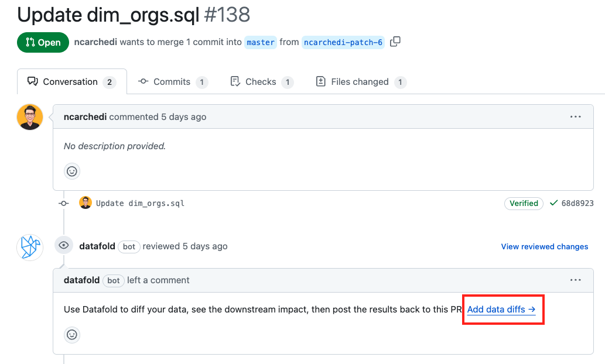This screenshot has height=364, width=605.
Task: Click the green checkmark next to 68d8923
Action: (553, 203)
